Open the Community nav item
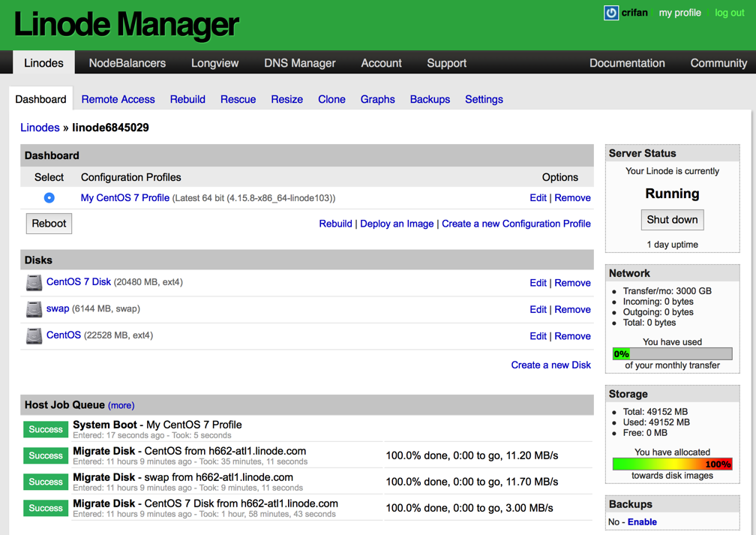Screen dimensions: 756x535 [718, 63]
